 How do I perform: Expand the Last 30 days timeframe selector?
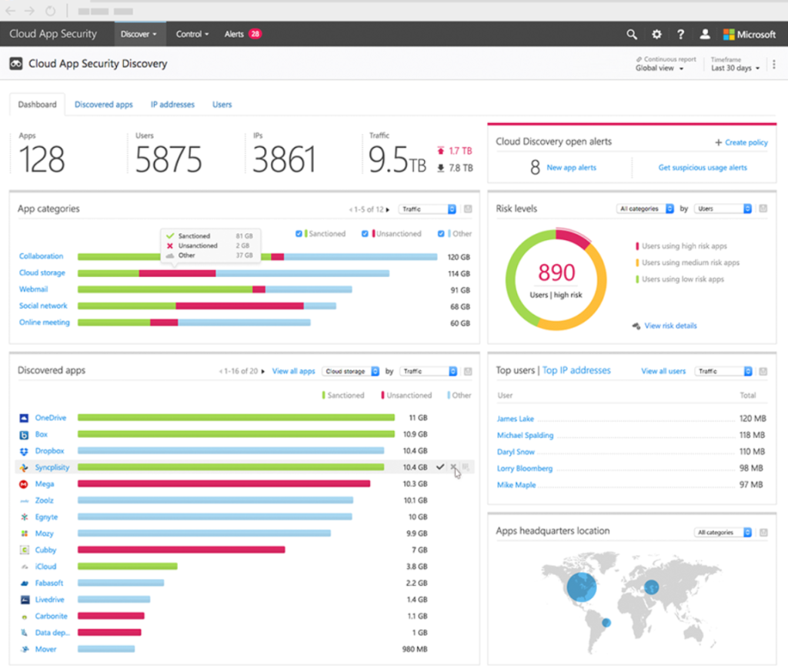(735, 69)
